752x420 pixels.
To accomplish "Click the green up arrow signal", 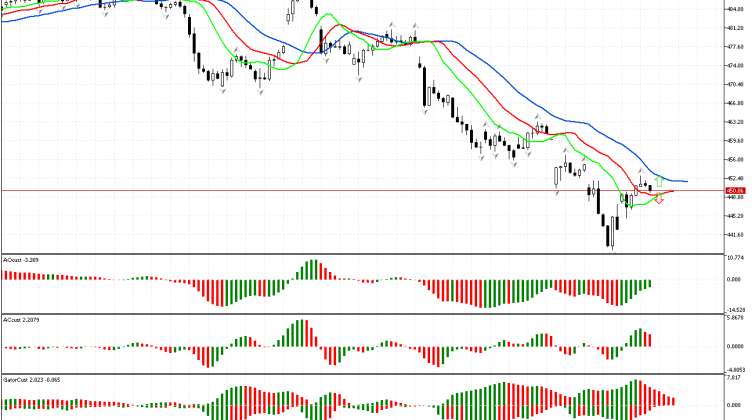I will point(659,181).
